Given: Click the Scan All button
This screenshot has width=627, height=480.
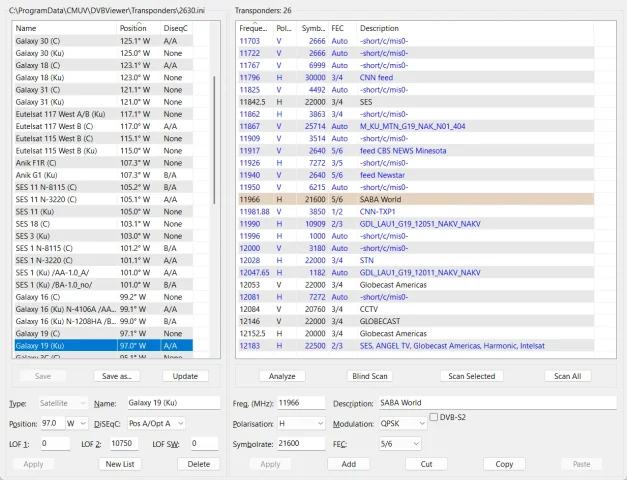Looking at the screenshot, I should (x=567, y=376).
